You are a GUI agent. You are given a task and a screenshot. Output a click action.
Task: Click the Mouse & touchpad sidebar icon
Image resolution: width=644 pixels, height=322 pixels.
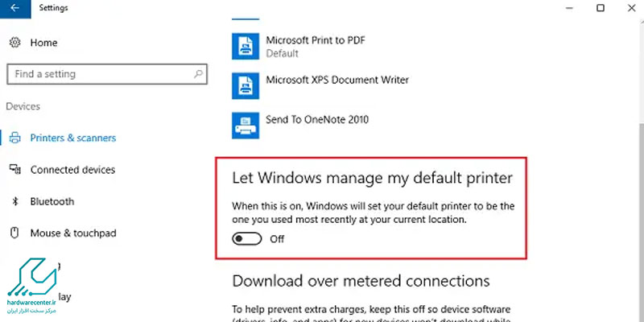(14, 233)
